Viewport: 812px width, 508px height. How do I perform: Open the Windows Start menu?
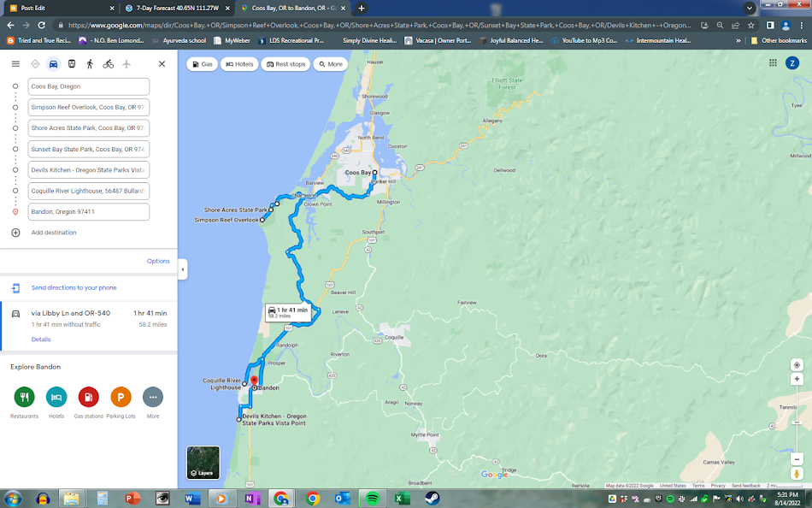(x=13, y=499)
